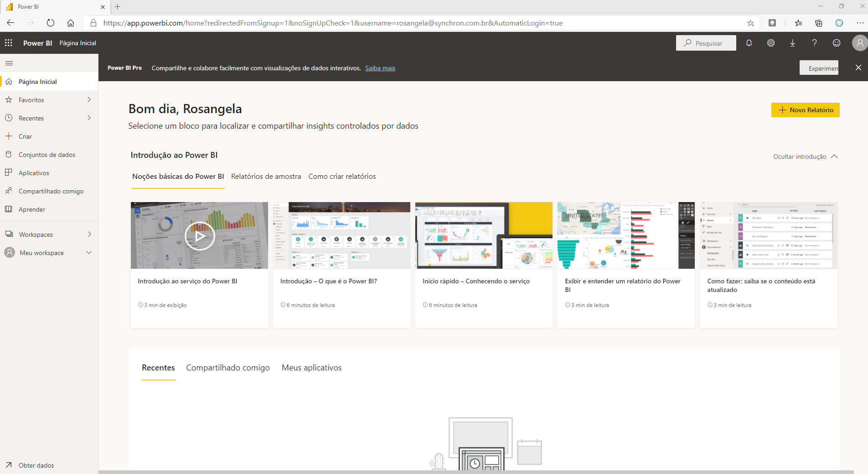Viewport: 868px width, 474px height.
Task: Click the horizontal scrollbar at page bottom
Action: coord(476,472)
